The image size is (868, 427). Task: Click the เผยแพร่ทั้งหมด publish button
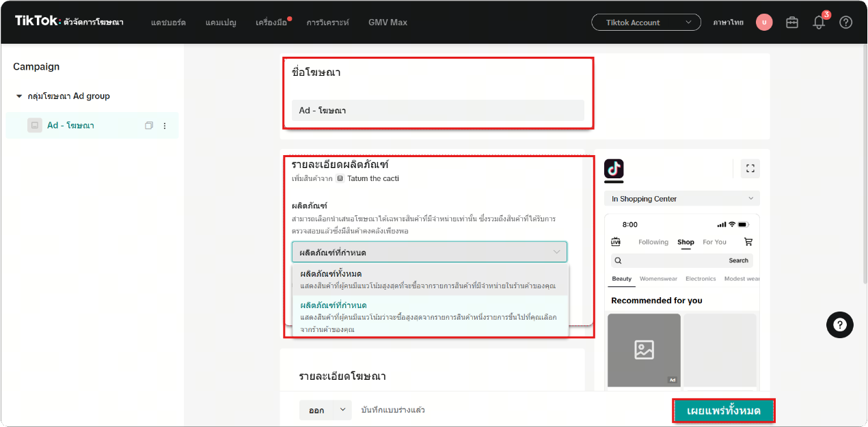[x=724, y=411]
